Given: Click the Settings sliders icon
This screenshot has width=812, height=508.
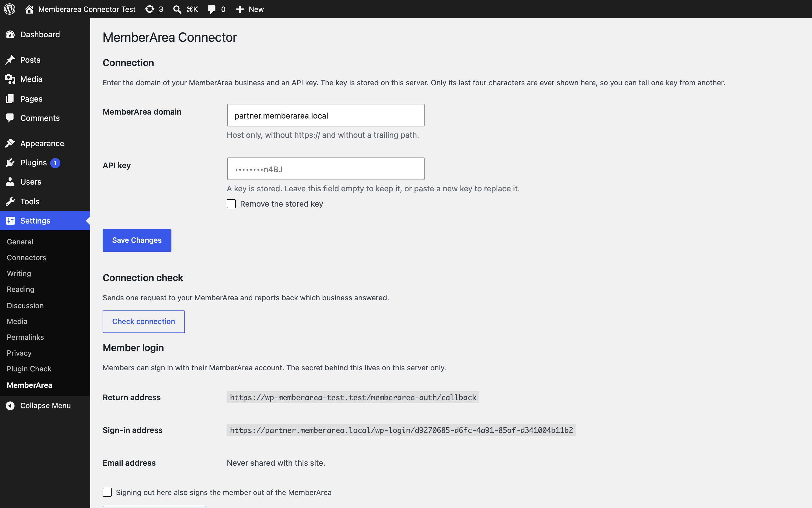Looking at the screenshot, I should (10, 221).
